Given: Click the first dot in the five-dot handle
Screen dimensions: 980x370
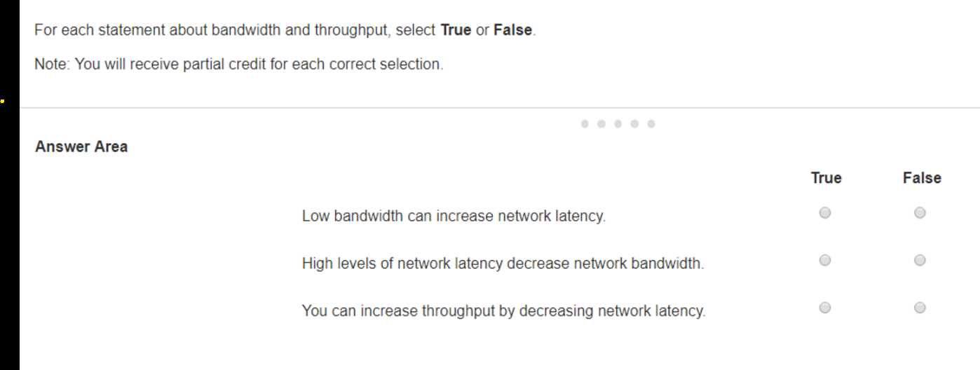Looking at the screenshot, I should pyautogui.click(x=585, y=124).
